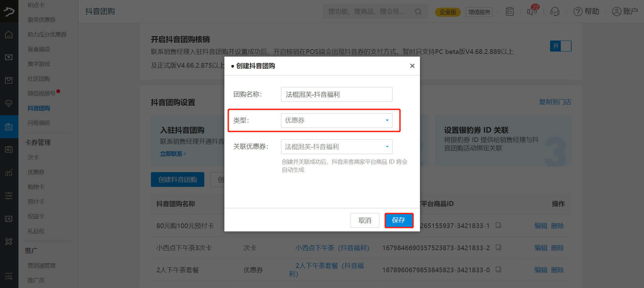Open the 帮助 menu
644x288 pixels.
coord(586,12)
